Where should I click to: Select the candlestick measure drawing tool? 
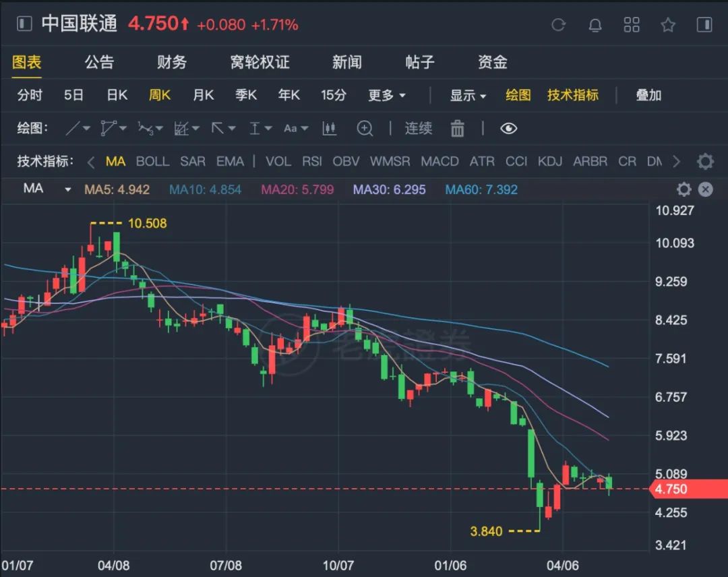point(330,128)
